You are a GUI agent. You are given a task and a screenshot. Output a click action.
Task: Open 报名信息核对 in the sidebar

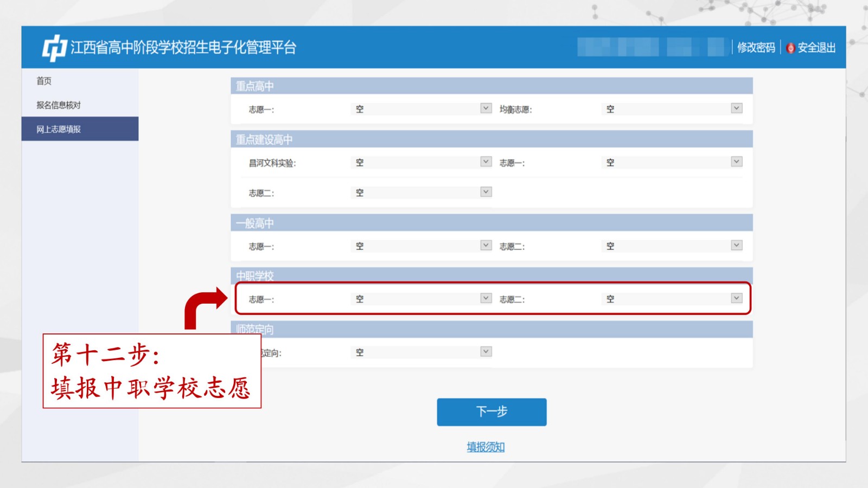tap(59, 105)
